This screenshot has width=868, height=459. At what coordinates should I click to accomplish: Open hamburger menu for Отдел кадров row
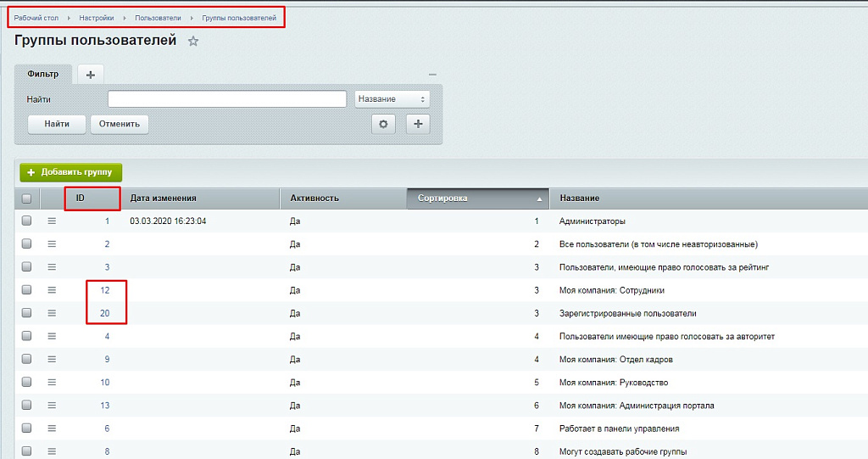coord(52,359)
